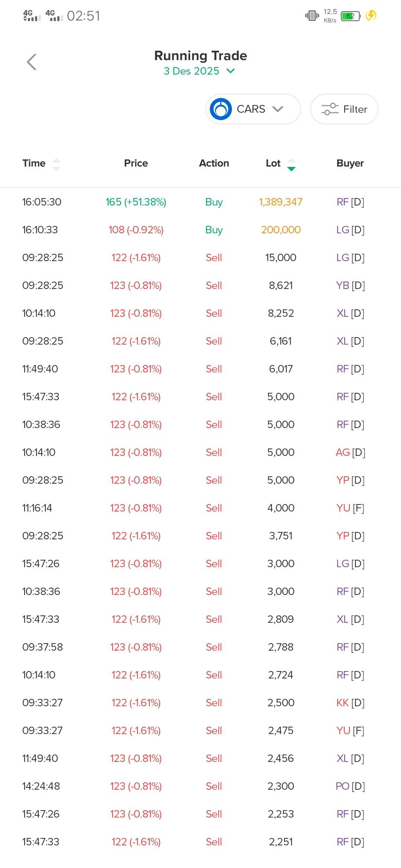The height and width of the screenshot is (868, 401).
Task: Select the Price column header
Action: pos(136,163)
